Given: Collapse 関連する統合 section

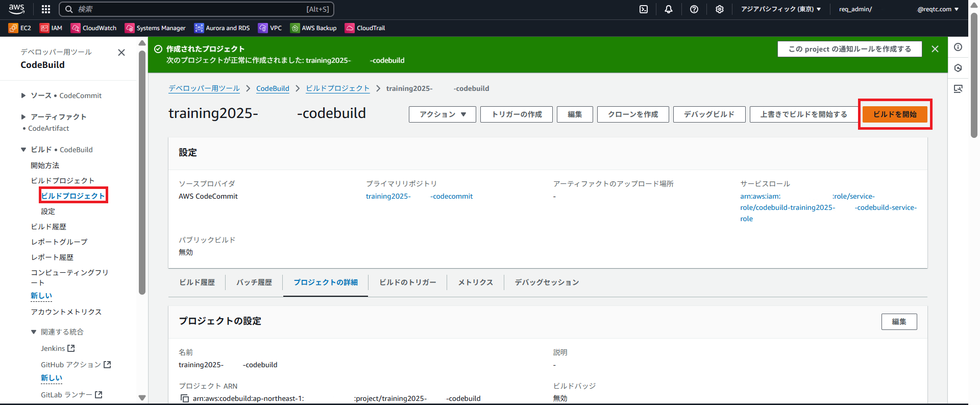Looking at the screenshot, I should pos(33,332).
